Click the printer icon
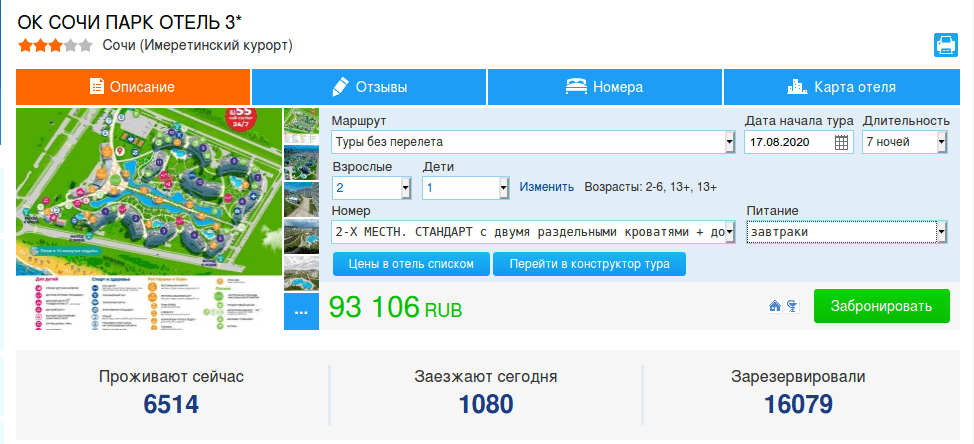 pyautogui.click(x=946, y=45)
